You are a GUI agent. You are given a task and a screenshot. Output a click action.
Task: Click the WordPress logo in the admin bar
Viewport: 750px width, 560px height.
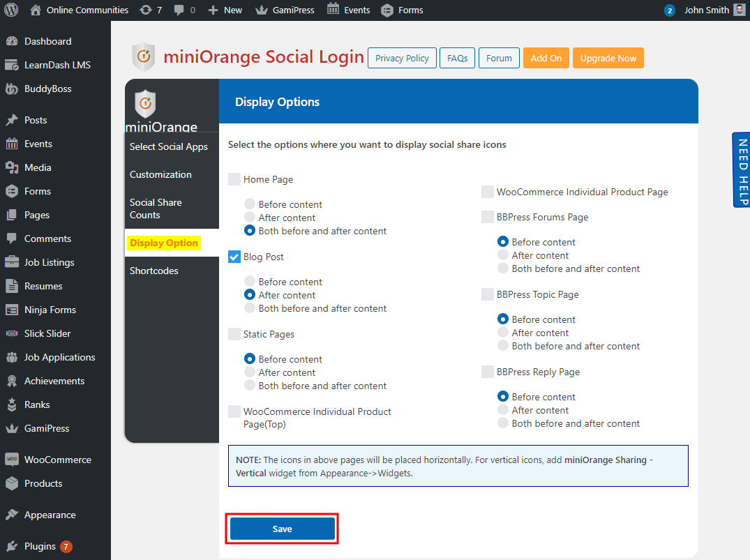pyautogui.click(x=10, y=10)
